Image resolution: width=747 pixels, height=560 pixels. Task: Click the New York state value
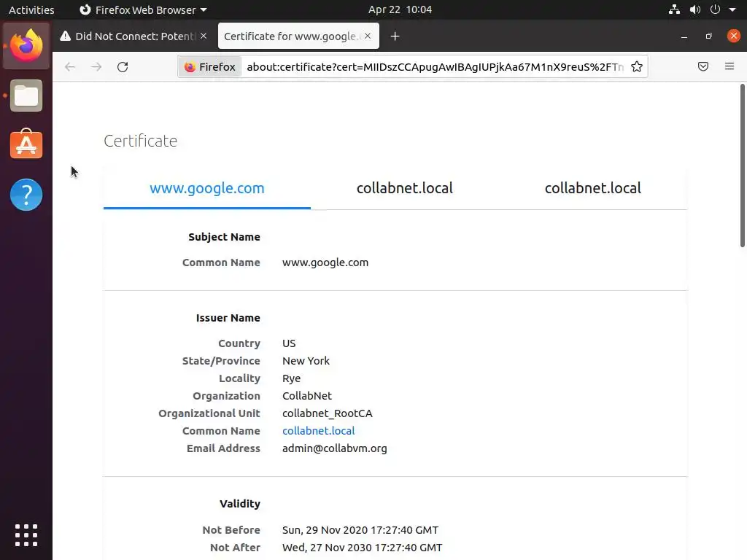coord(306,361)
